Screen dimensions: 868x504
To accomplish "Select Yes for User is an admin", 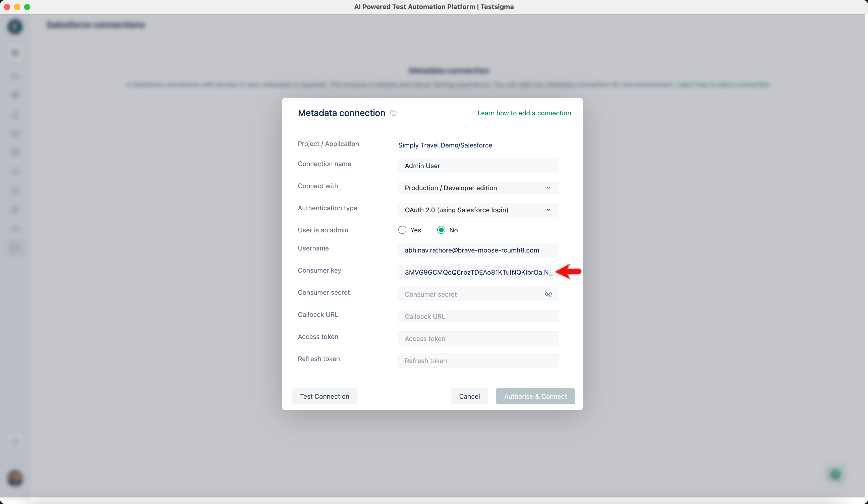I will 402,230.
